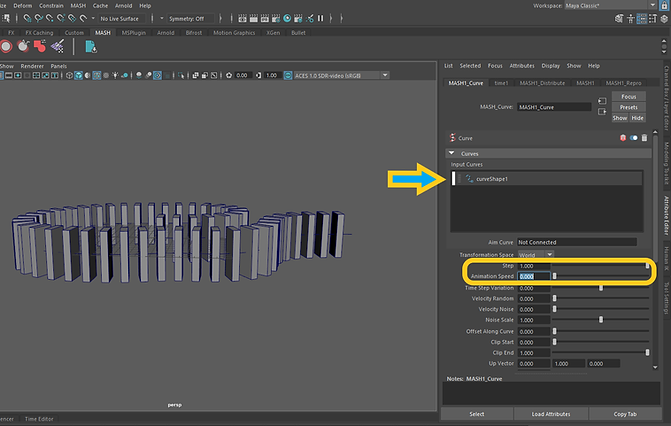Open the Arnold menu in menu bar

(123, 6)
